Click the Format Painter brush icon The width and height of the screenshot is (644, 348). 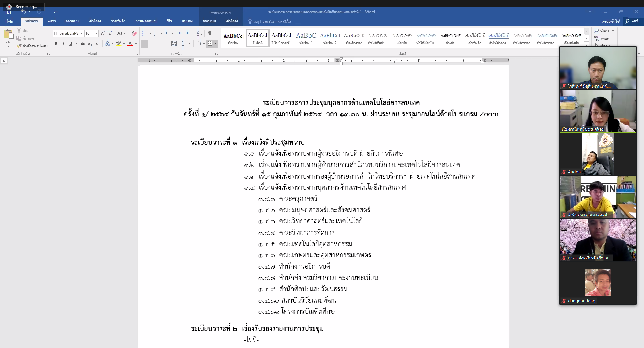[x=19, y=46]
